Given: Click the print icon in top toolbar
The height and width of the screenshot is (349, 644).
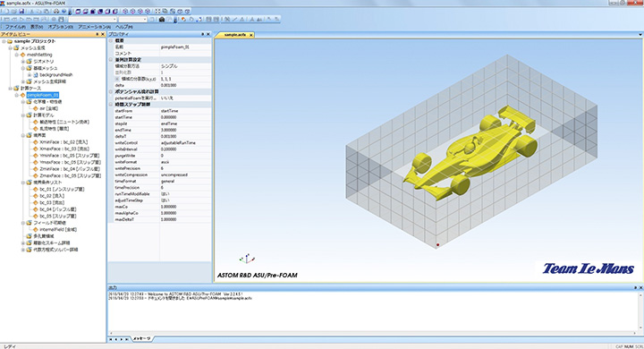Looking at the screenshot, I should tap(56, 12).
